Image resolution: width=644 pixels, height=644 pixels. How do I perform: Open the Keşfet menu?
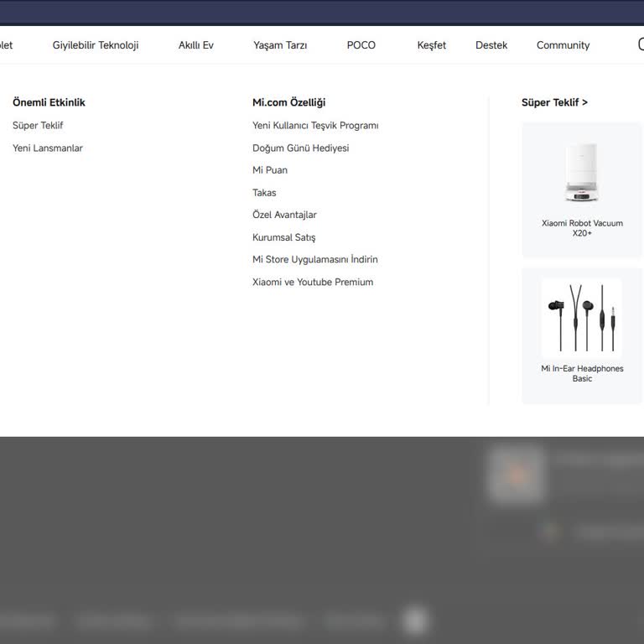(431, 45)
